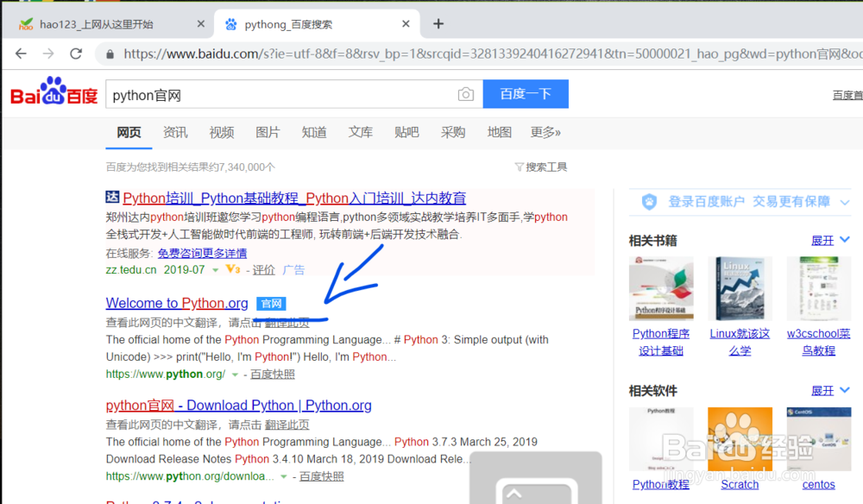Click the 百度一下 search button

point(526,94)
